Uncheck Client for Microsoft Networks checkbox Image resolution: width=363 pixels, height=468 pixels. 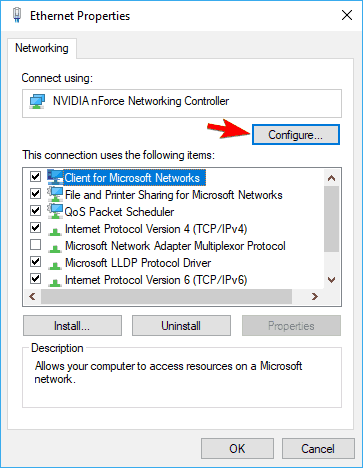pos(35,176)
